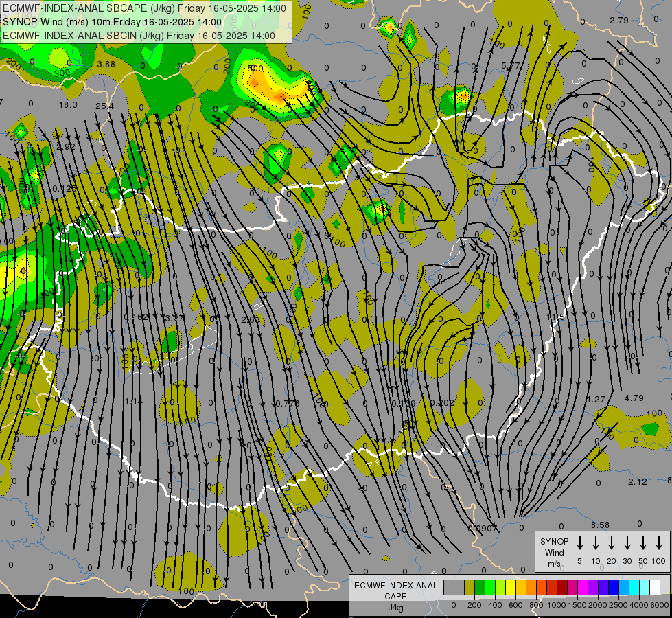Click the SBCAPE title line at top
672x618 pixels.
[x=144, y=8]
